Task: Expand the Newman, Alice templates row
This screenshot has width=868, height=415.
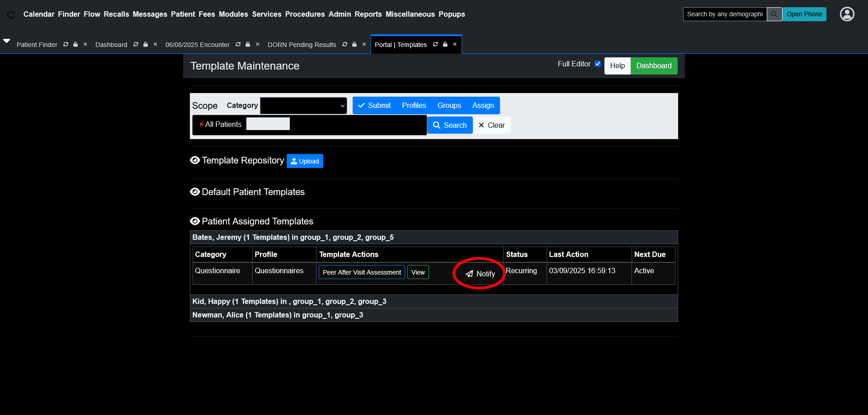Action: (434, 315)
